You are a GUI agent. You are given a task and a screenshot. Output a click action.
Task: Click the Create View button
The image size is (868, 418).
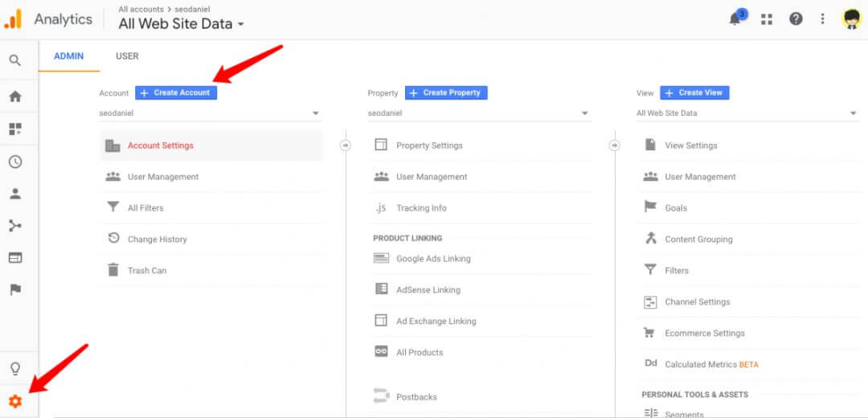(x=694, y=92)
